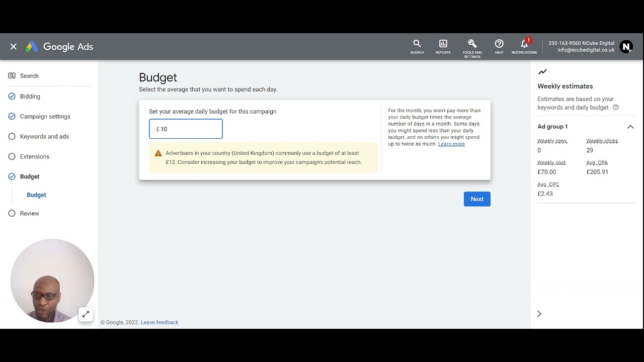Screen dimensions: 644x362
Task: Open the Search magnifier tool
Action: (x=417, y=47)
